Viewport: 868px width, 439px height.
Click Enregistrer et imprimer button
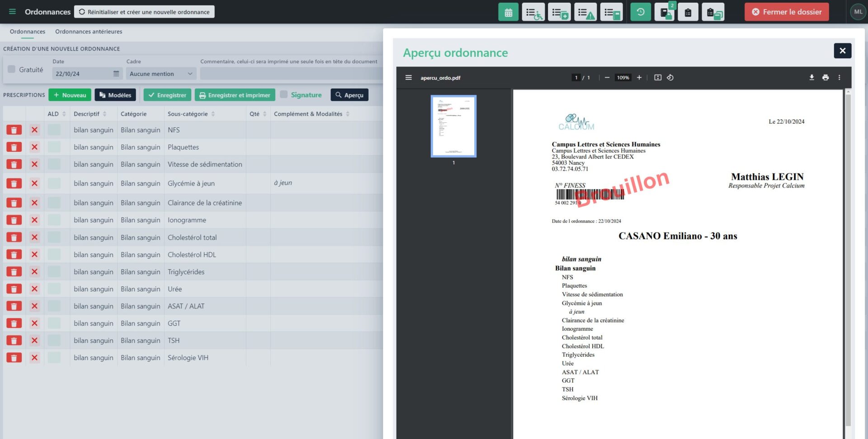(x=235, y=95)
